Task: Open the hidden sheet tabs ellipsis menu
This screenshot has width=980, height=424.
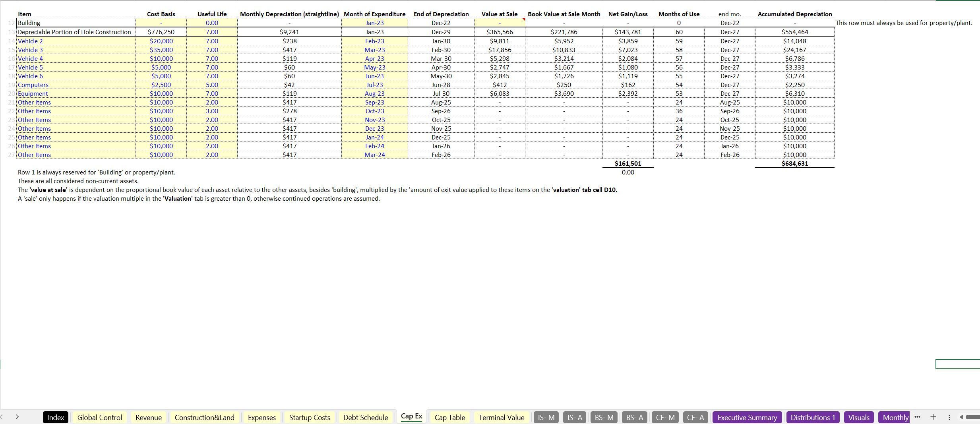Action: [917, 417]
